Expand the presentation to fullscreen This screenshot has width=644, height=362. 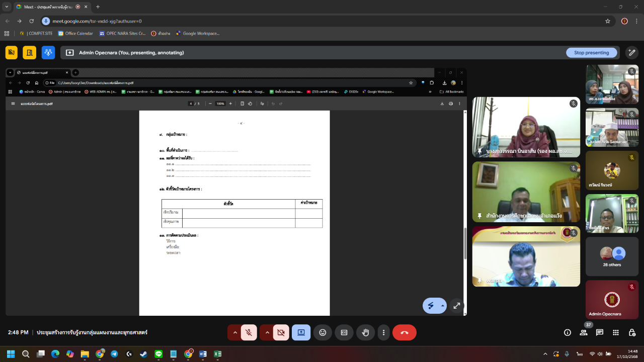456,305
